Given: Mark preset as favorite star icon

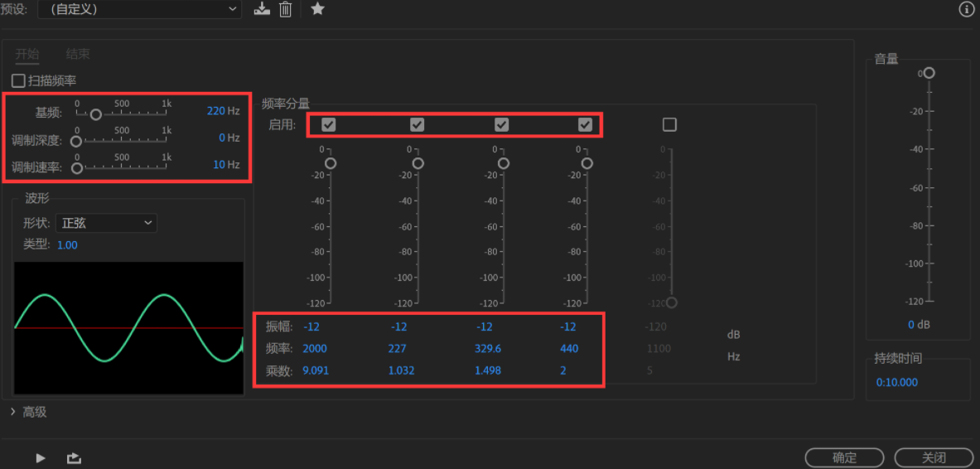Looking at the screenshot, I should click(317, 9).
